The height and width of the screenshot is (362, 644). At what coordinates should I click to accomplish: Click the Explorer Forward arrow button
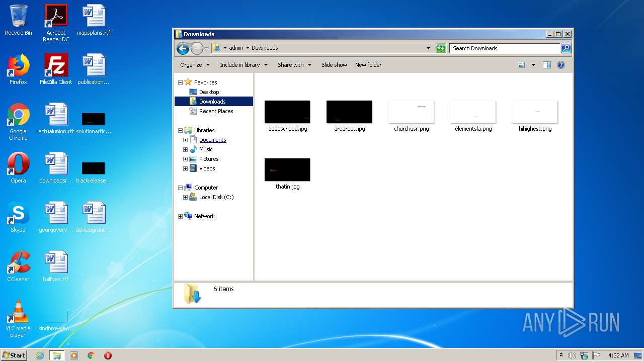coord(197,48)
